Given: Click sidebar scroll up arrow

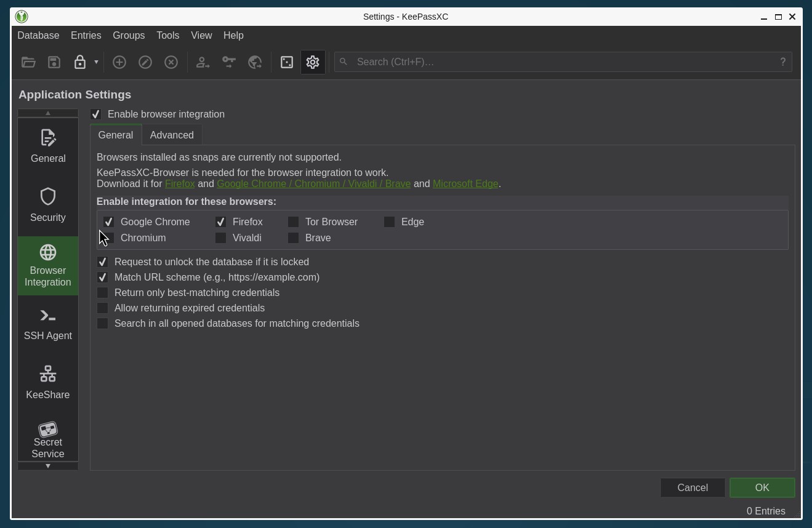Looking at the screenshot, I should coord(48,113).
